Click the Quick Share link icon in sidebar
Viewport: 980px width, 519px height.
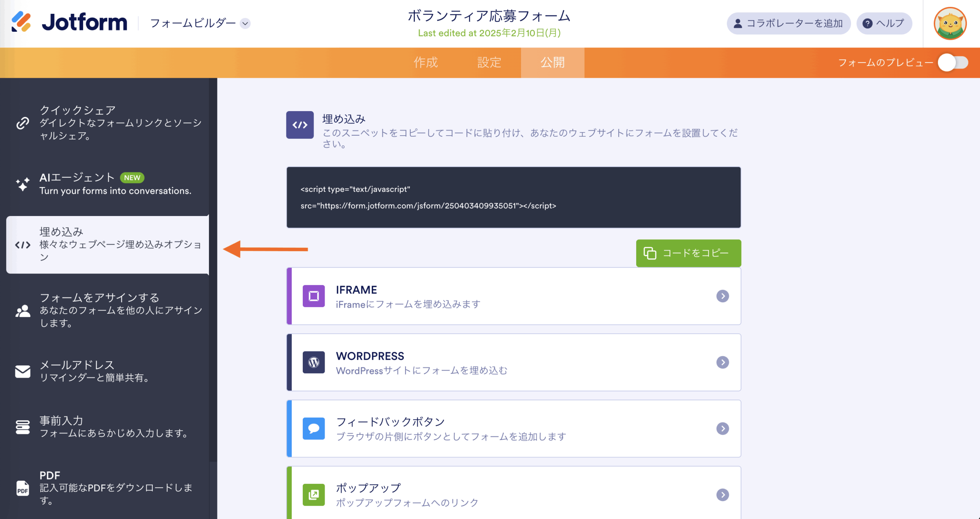(x=23, y=123)
